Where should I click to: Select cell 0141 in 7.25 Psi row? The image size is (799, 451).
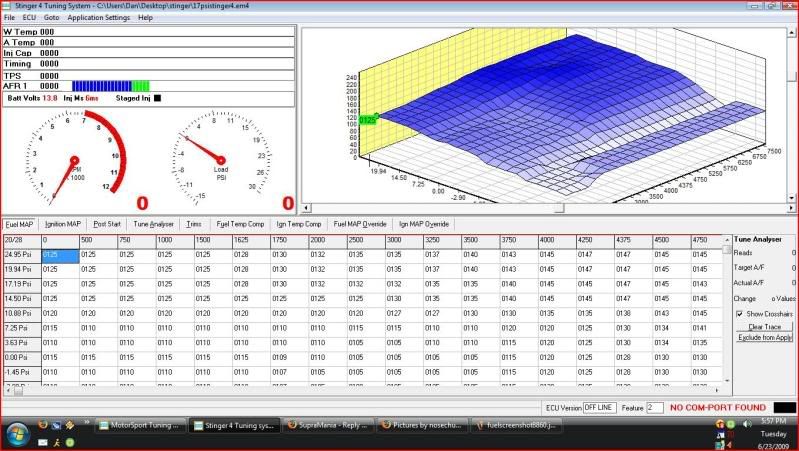(x=709, y=329)
